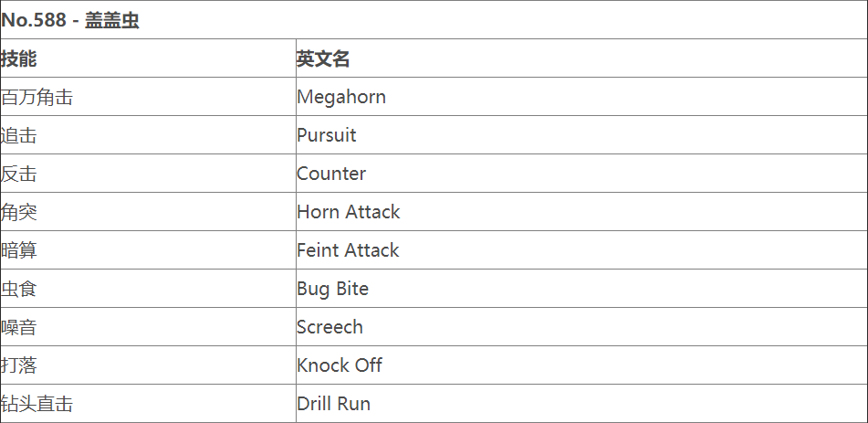
Task: Click the 追击 skill cell
Action: pyautogui.click(x=19, y=135)
